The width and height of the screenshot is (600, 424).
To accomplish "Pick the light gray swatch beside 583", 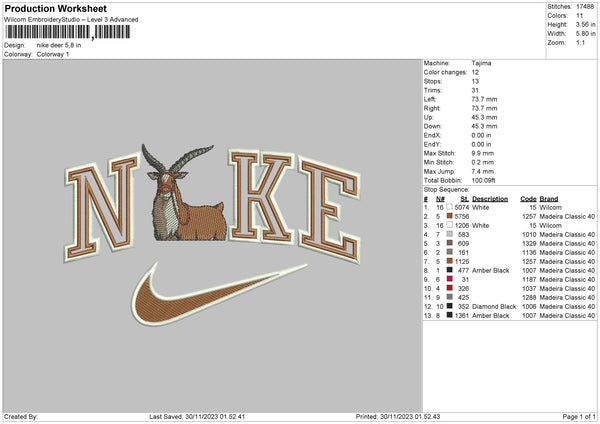I will 450,234.
